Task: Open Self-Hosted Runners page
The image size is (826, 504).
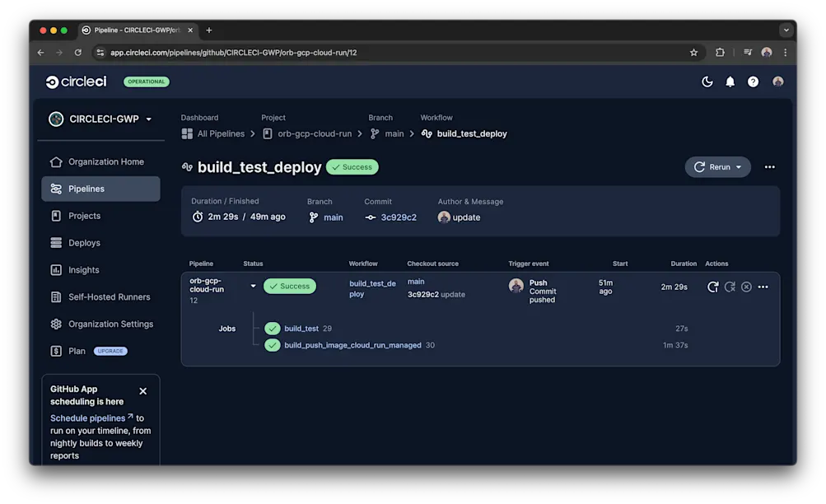Action: (100, 297)
